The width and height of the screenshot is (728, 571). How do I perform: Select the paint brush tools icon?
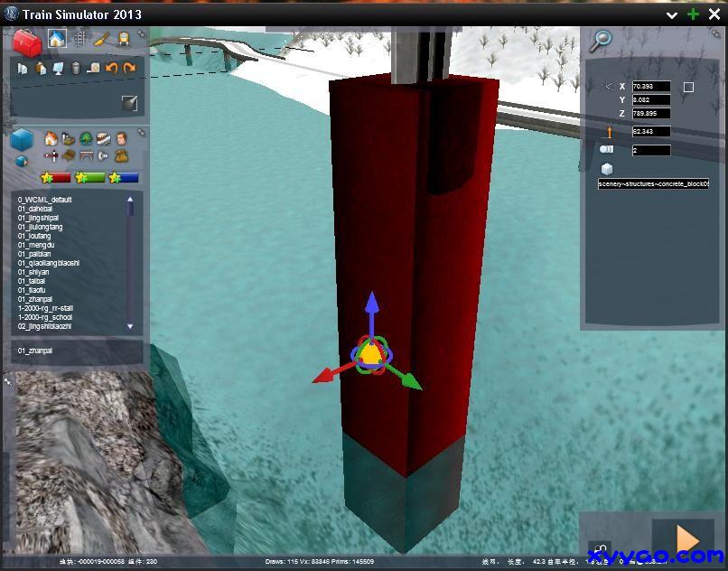point(102,39)
